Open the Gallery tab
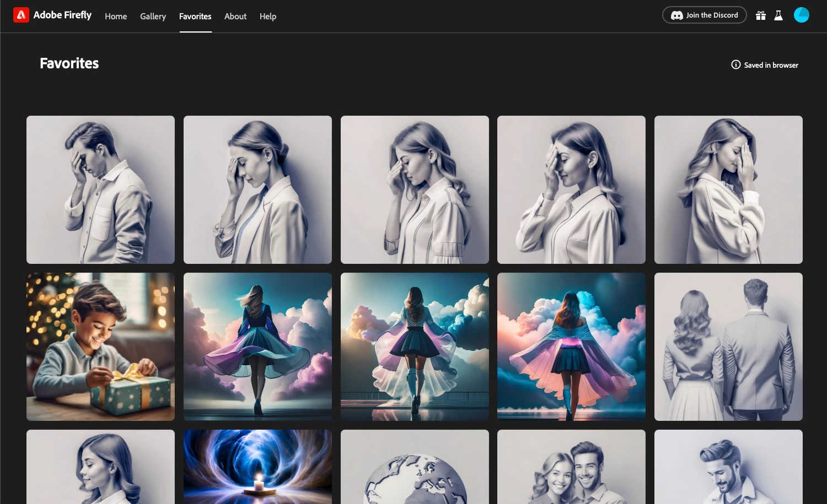The height and width of the screenshot is (504, 827). pos(153,17)
